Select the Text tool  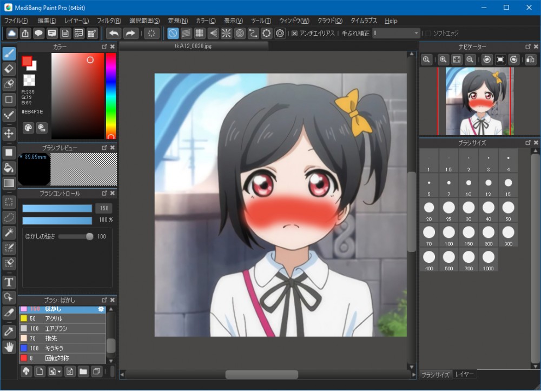click(9, 282)
